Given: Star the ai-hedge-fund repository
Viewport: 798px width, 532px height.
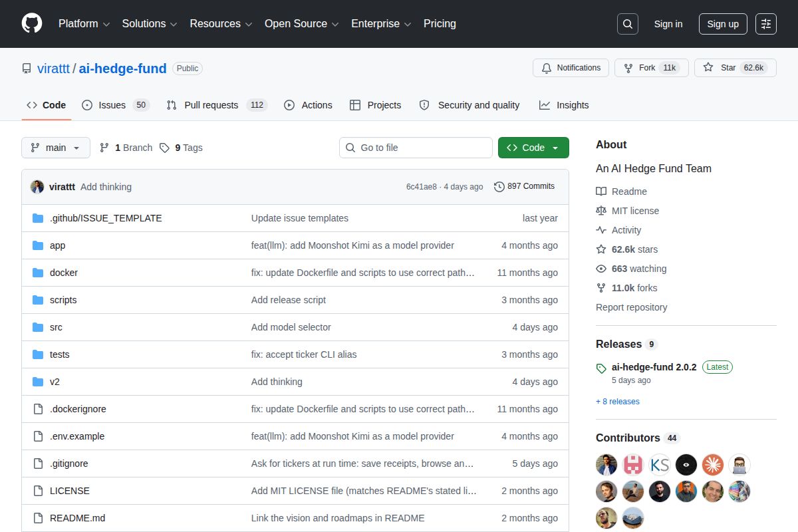Looking at the screenshot, I should 735,68.
